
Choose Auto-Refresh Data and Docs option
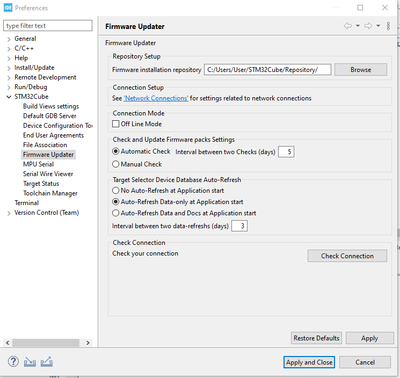116,213
